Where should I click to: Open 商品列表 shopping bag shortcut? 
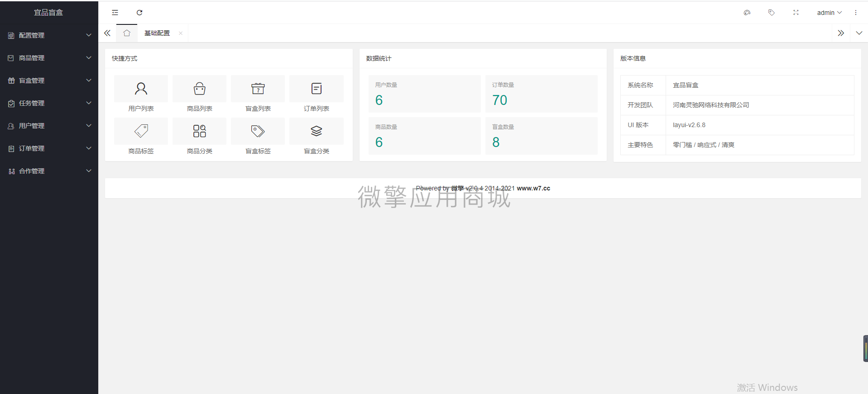[x=200, y=89]
